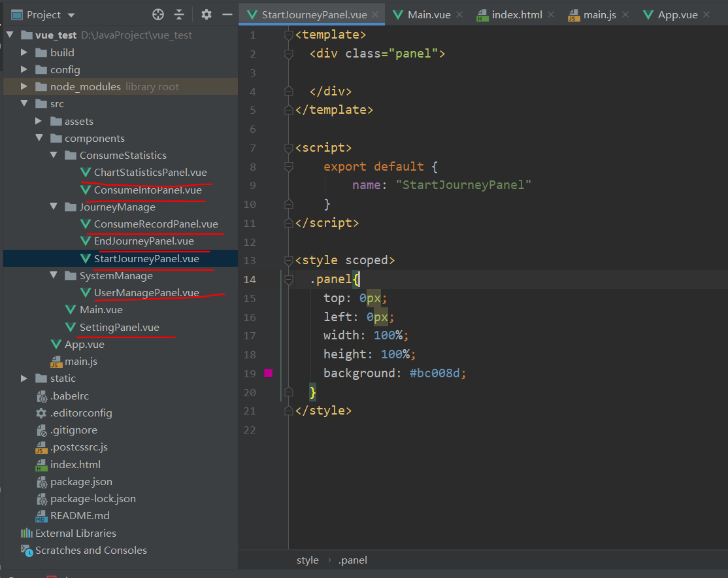Select .gitignore file
This screenshot has height=578, width=728.
[73, 430]
